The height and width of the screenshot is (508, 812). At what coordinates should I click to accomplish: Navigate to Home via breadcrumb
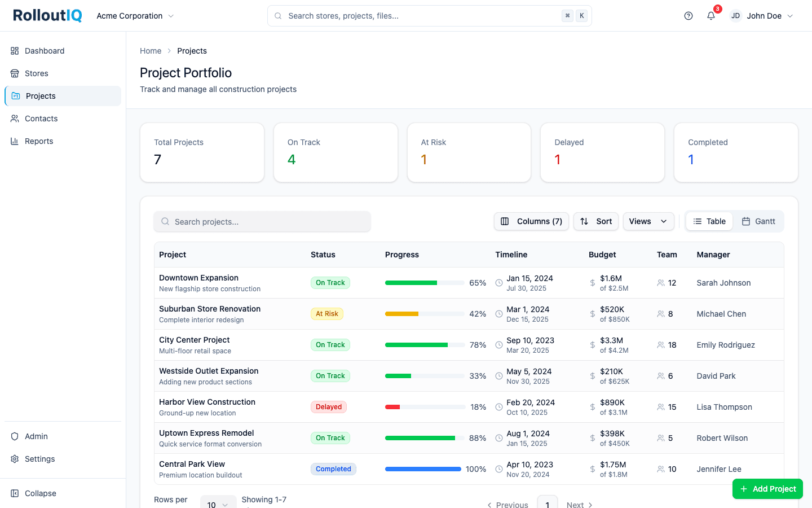pos(151,51)
